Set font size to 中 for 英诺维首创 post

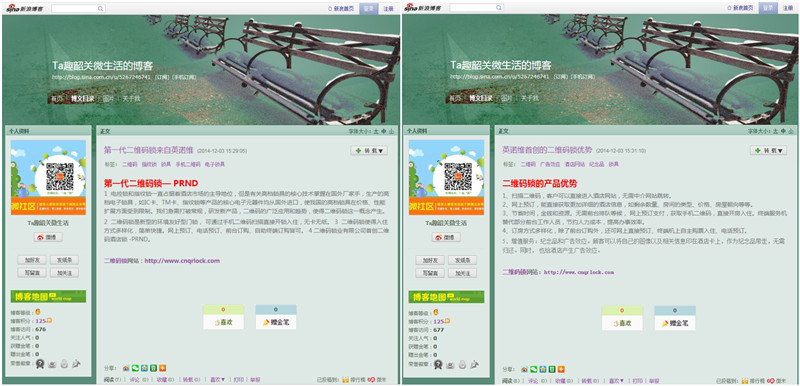(x=782, y=131)
